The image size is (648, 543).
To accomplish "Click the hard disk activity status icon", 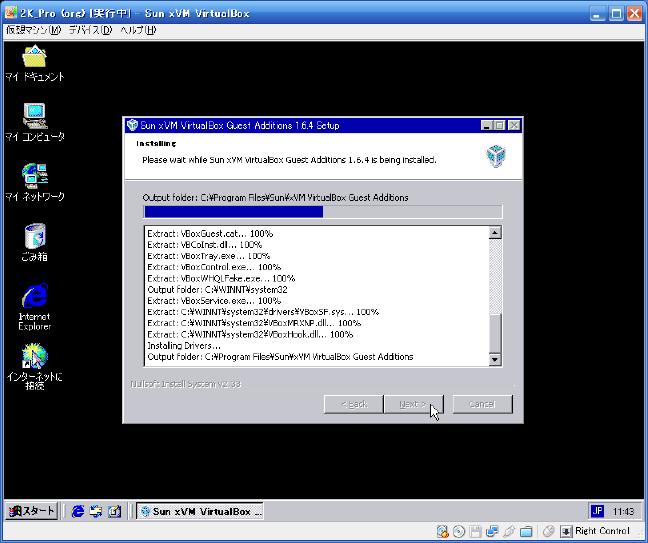I will [x=442, y=531].
